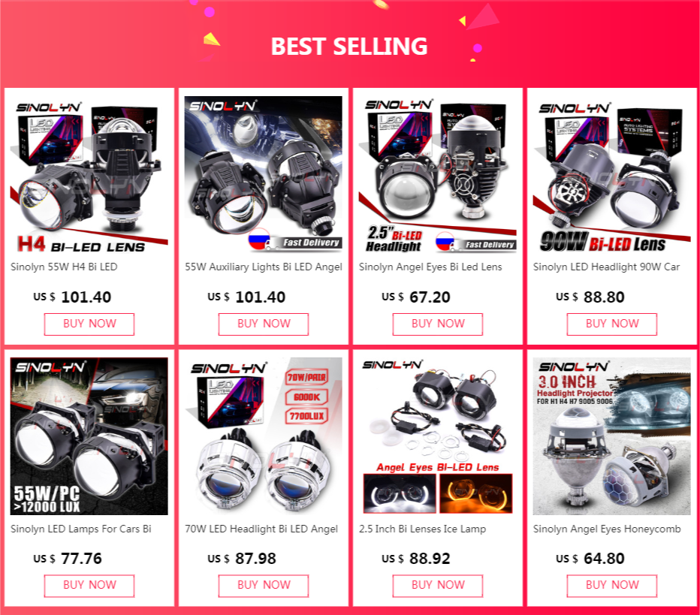Open the Angel Eyes BI-LED Lens product image

(437, 436)
